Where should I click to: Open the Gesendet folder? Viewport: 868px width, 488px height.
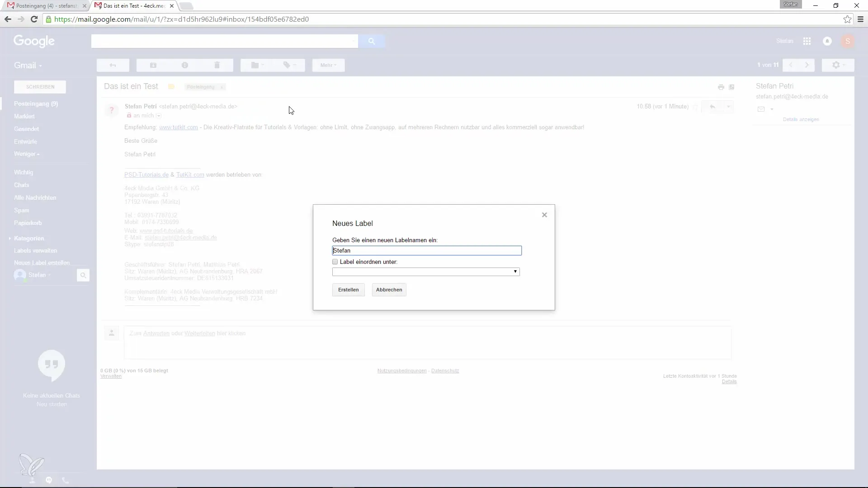(x=26, y=129)
